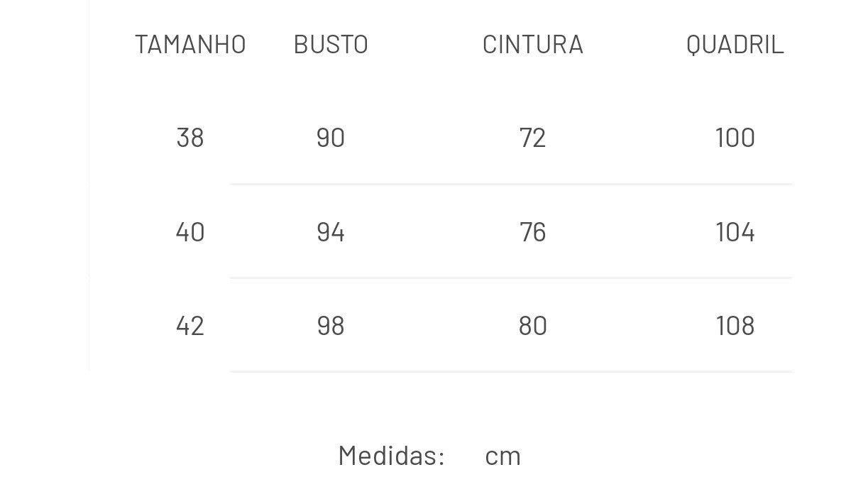Click waist value 76
The width and height of the screenshot is (868, 499).
(x=533, y=232)
